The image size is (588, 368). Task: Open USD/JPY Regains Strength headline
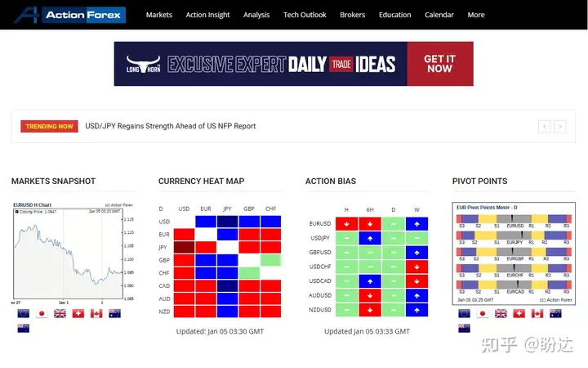click(170, 126)
